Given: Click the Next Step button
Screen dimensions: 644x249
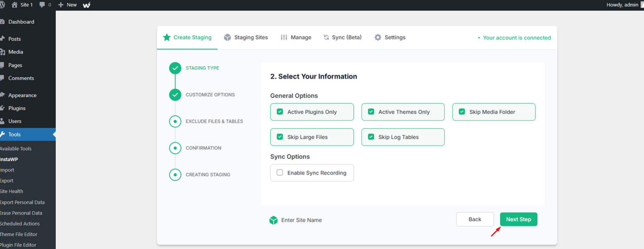Looking at the screenshot, I should (518, 219).
